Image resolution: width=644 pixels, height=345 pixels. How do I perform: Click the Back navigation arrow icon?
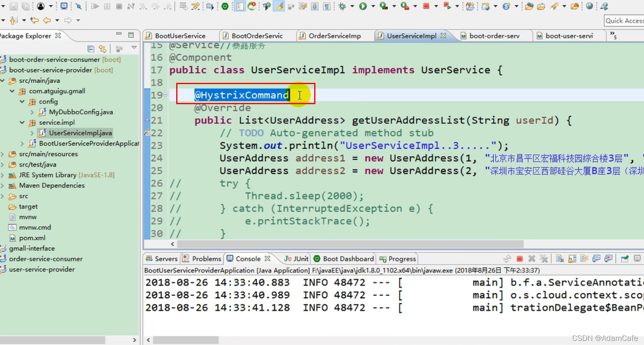(47, 20)
